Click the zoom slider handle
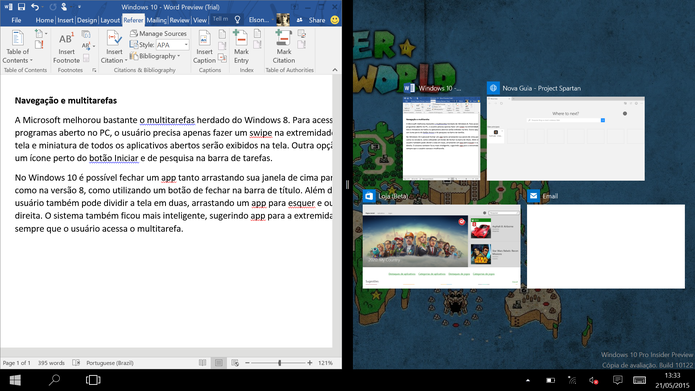Screen dimensions: 695x391 click(x=280, y=363)
